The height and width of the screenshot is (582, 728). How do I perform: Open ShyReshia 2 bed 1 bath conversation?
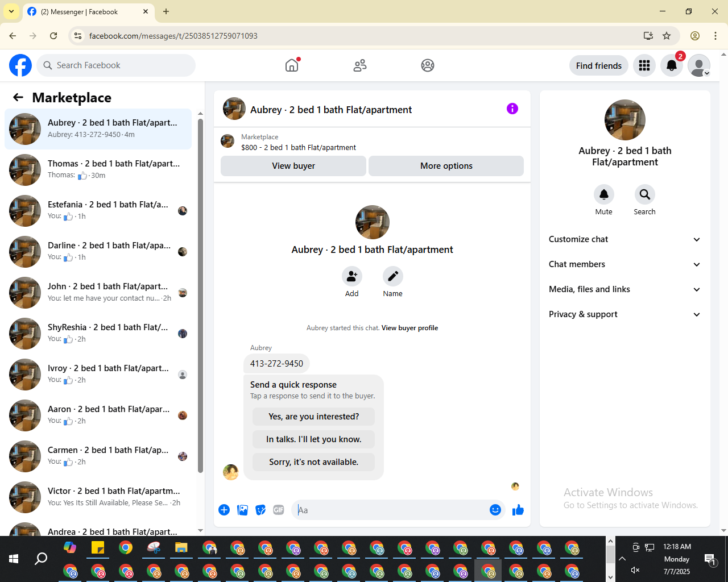98,333
